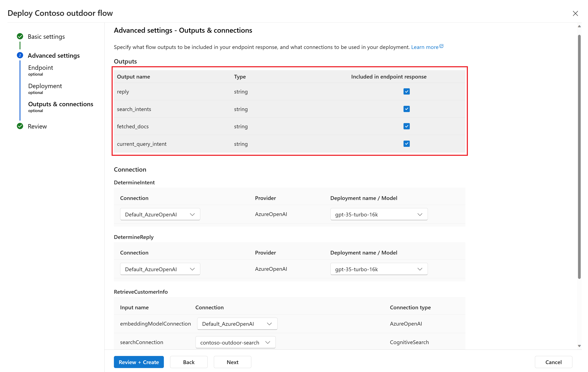Click the Review green checkmark icon

tap(20, 126)
